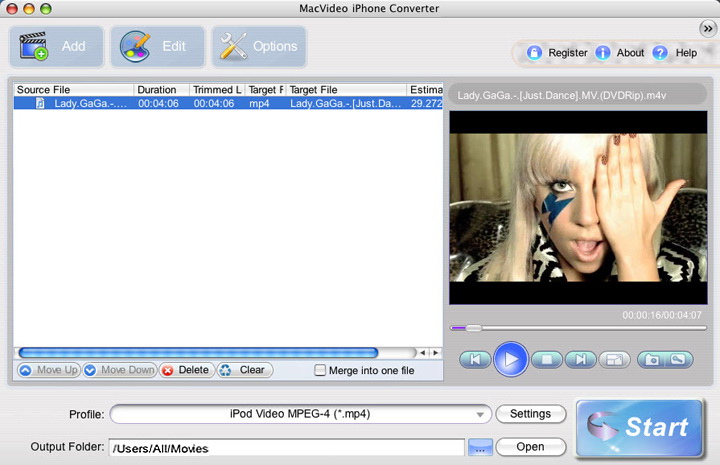Open snapshot settings with the wrench icon
Screen dimensions: 720x465
tap(678, 359)
